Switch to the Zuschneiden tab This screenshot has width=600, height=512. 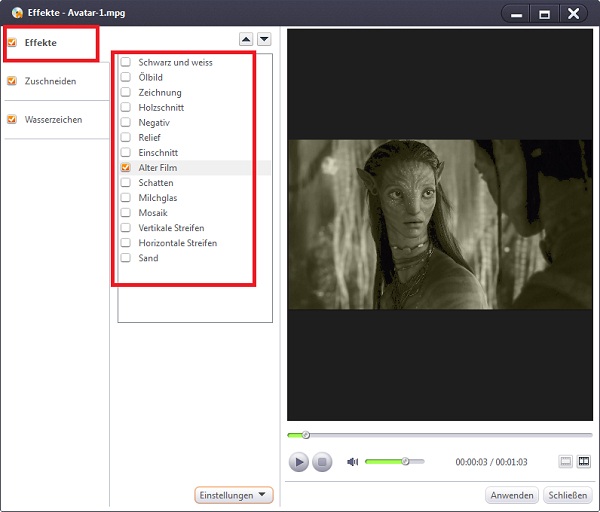(50, 81)
